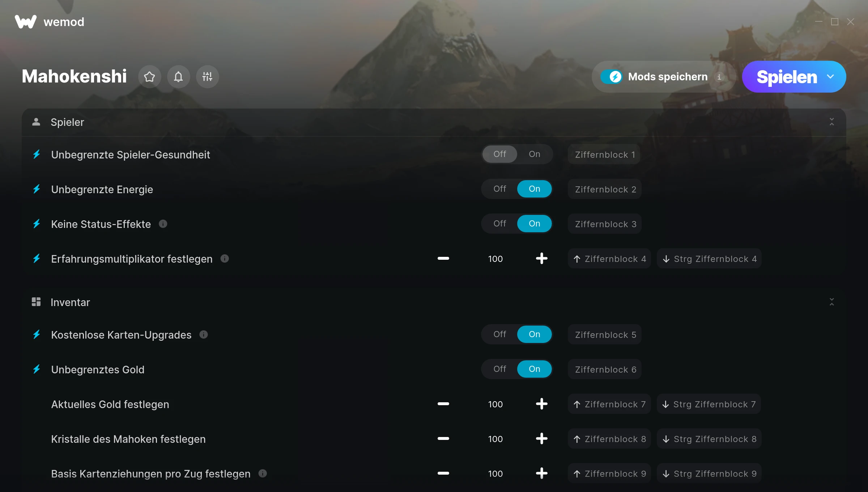This screenshot has width=868, height=492.
Task: Show info for Erfahrungsmultiplikator festlegen
Action: (225, 259)
